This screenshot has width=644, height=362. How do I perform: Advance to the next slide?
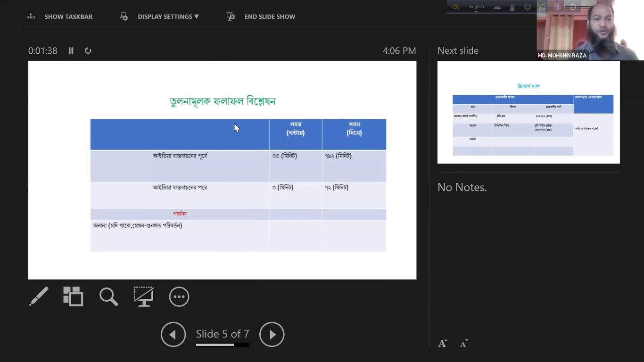[272, 335]
